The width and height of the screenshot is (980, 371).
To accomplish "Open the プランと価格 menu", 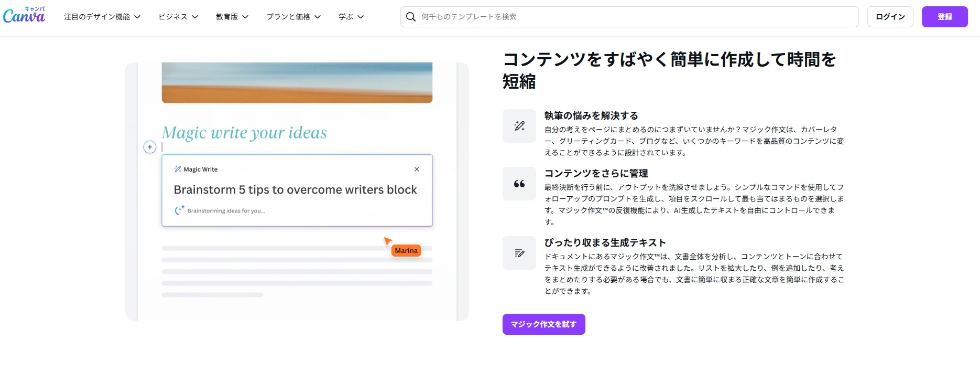I will click(x=293, y=17).
